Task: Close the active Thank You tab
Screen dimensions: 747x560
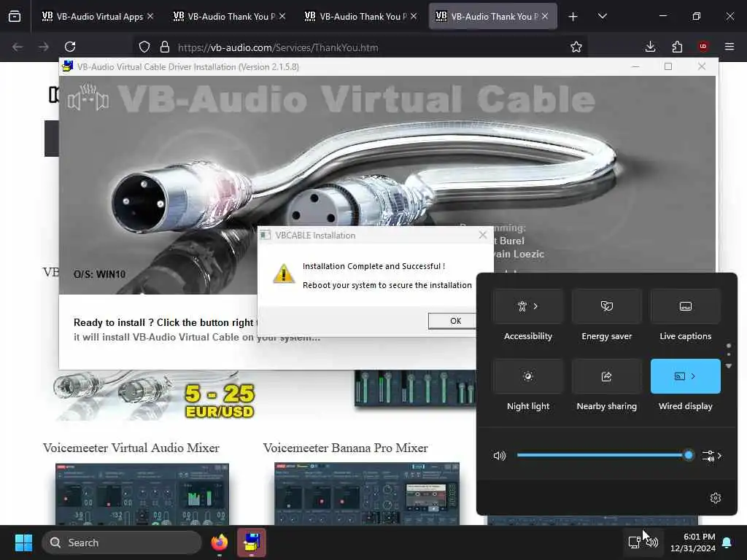Action: click(544, 16)
